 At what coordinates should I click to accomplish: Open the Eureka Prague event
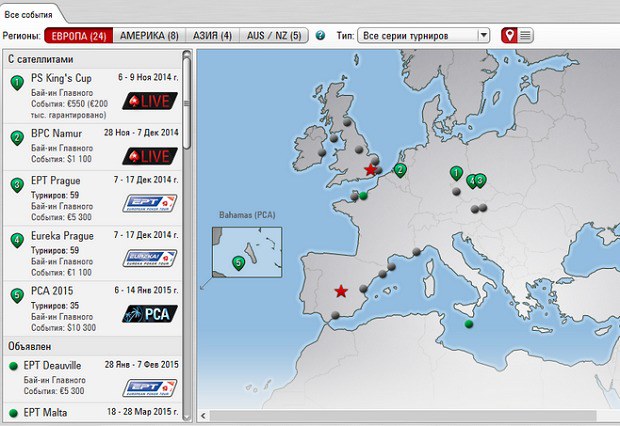point(93,254)
